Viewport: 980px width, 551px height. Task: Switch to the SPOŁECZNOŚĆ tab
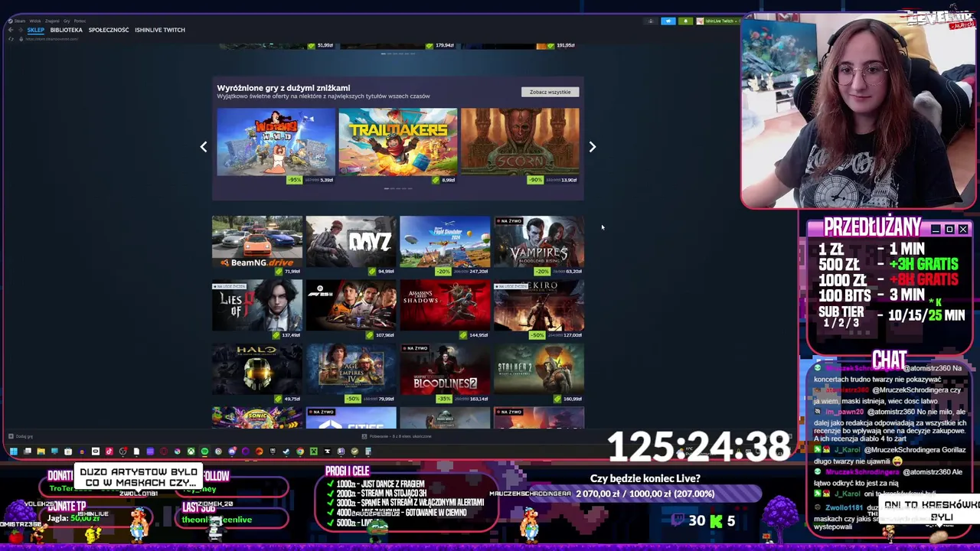point(109,30)
